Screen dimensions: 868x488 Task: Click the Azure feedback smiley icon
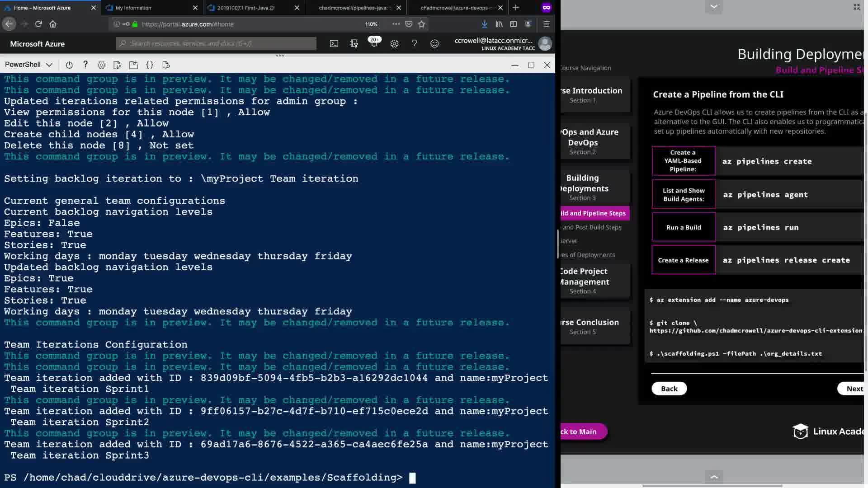(434, 44)
